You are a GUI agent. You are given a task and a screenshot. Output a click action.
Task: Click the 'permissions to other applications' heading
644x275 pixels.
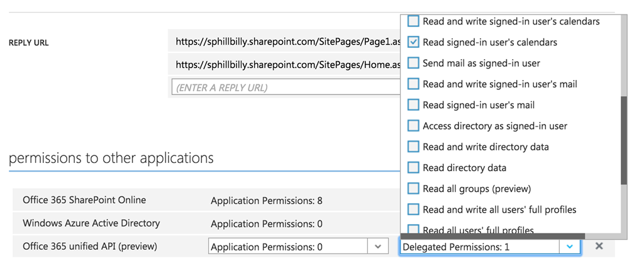[111, 158]
